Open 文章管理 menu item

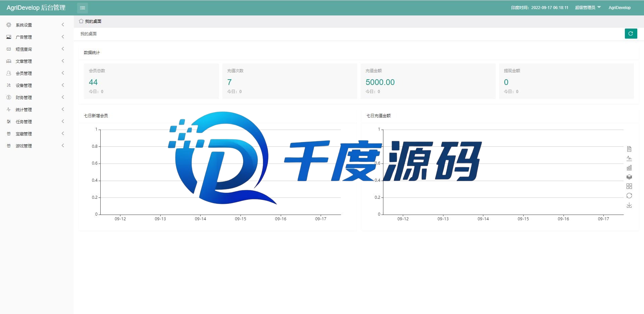pos(37,61)
